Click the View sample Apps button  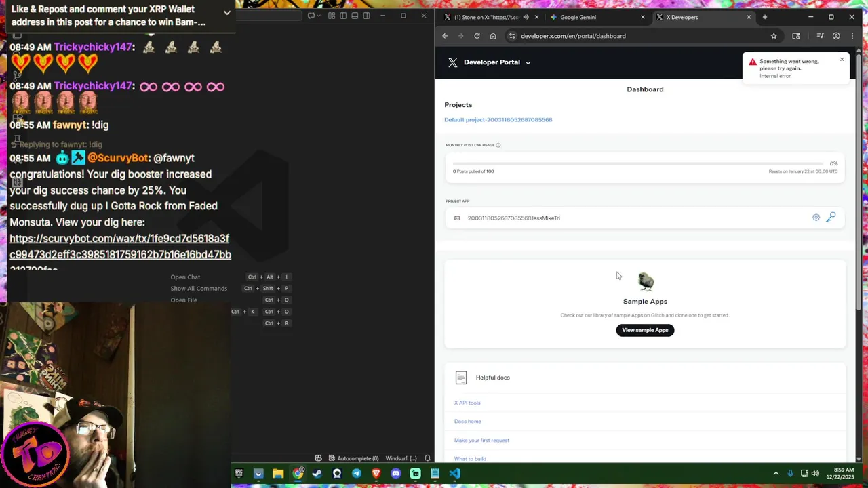(645, 330)
